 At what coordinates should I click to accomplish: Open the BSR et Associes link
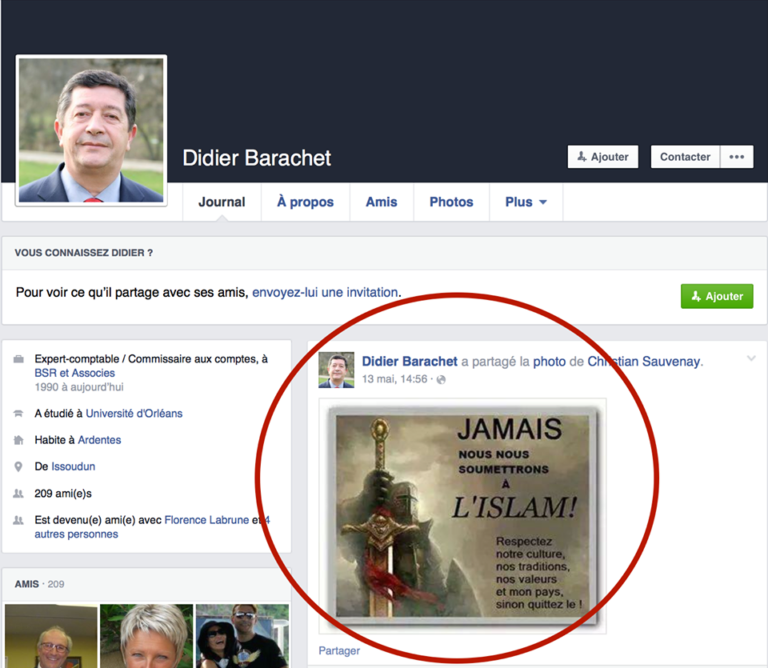pos(74,373)
